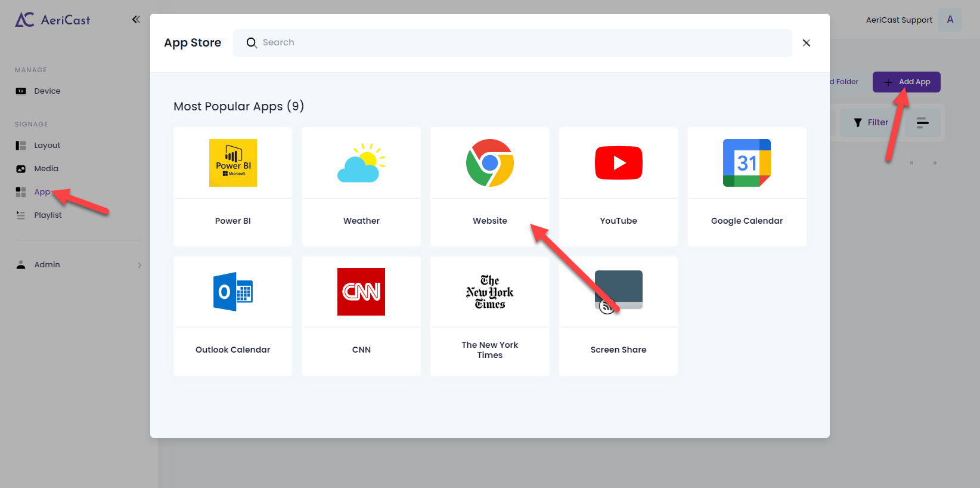The image size is (980, 488).
Task: Go to next page arrow
Action: tap(935, 163)
